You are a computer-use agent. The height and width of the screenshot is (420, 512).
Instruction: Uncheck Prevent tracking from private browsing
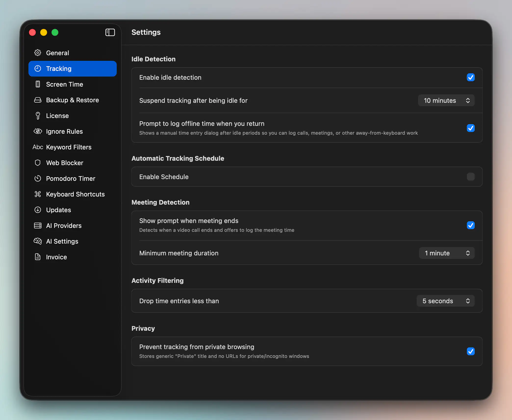pos(471,351)
